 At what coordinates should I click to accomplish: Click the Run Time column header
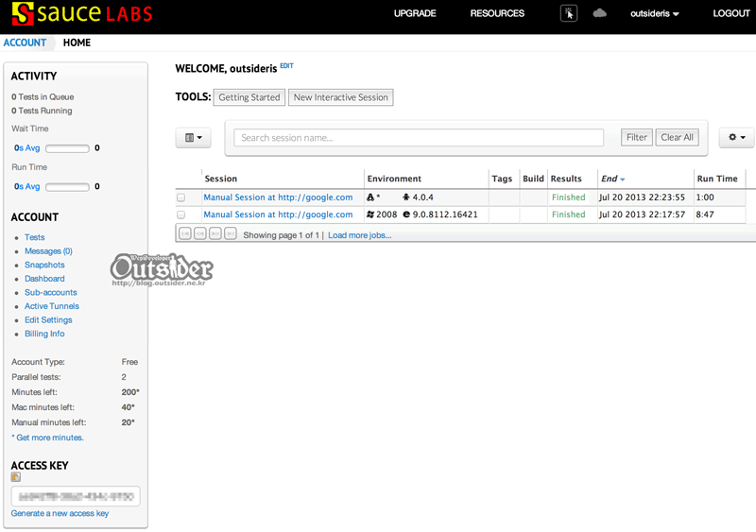click(x=717, y=179)
